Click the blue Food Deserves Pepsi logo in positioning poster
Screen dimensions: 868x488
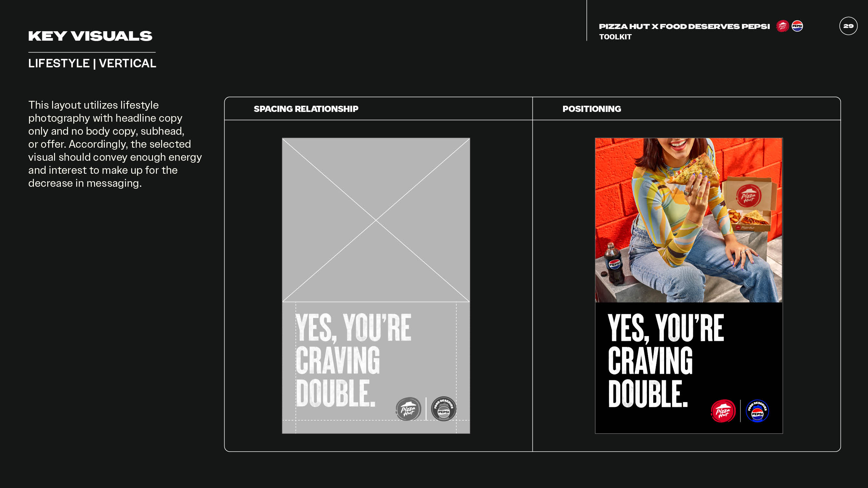757,411
